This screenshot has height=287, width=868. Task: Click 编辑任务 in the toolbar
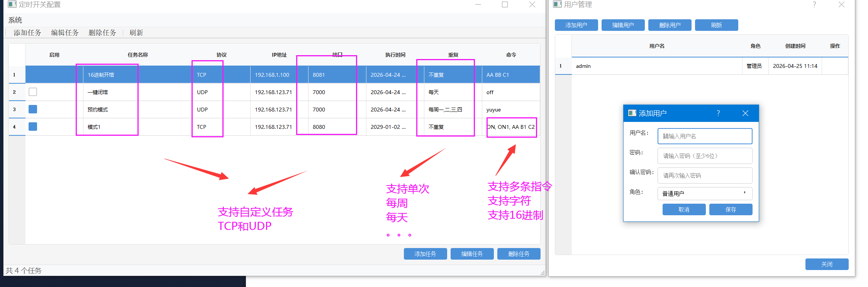pyautogui.click(x=65, y=33)
